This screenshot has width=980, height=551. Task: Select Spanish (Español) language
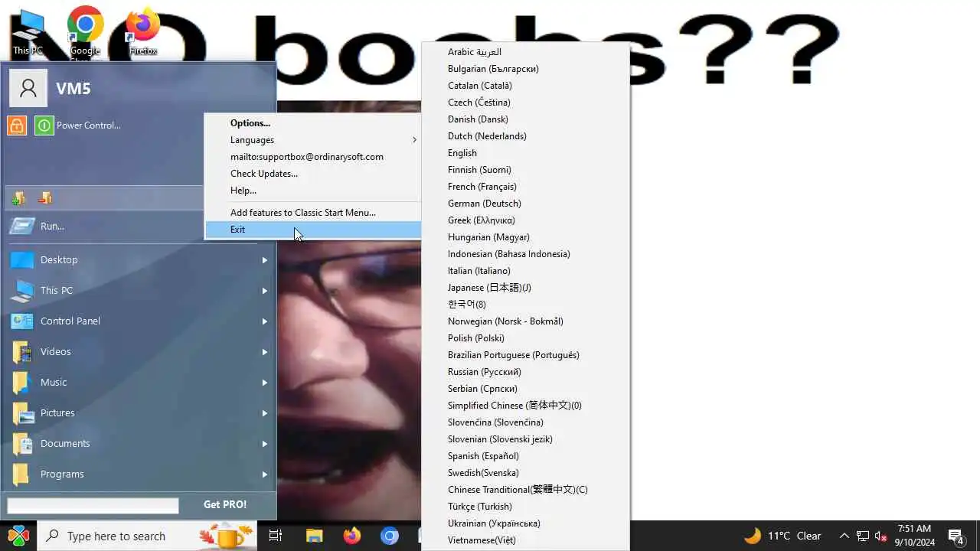tap(525, 456)
